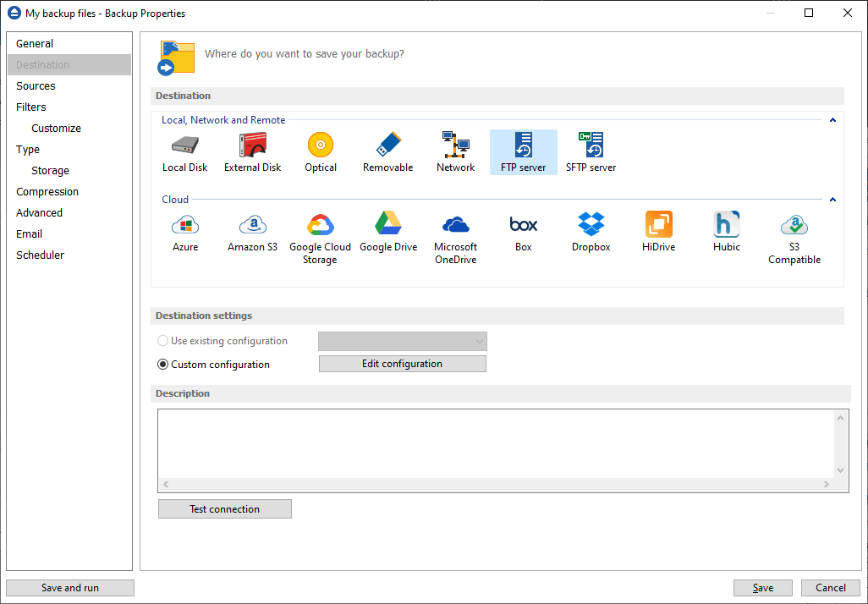Select Box cloud destination
This screenshot has height=604, width=868.
point(523,233)
